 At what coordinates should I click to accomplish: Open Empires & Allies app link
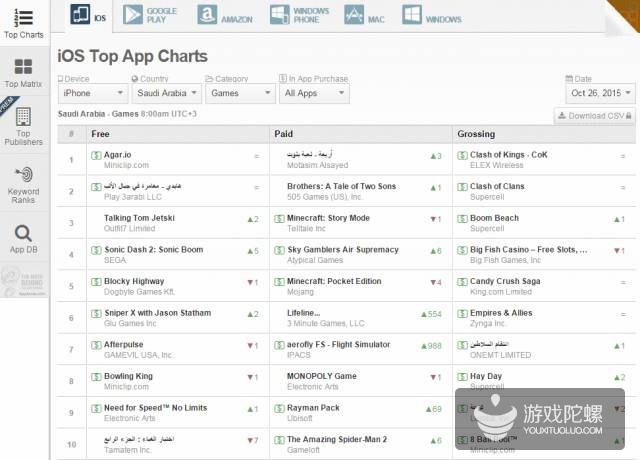pyautogui.click(x=501, y=313)
